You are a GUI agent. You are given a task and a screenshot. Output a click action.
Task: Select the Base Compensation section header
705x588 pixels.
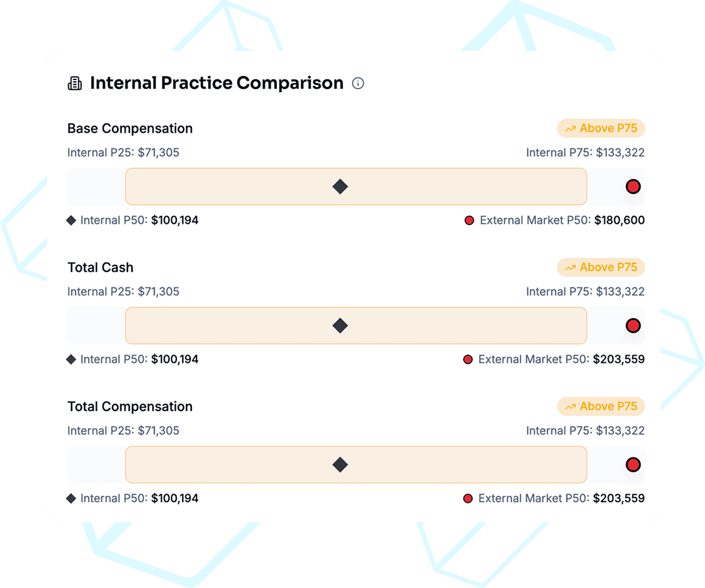point(129,128)
